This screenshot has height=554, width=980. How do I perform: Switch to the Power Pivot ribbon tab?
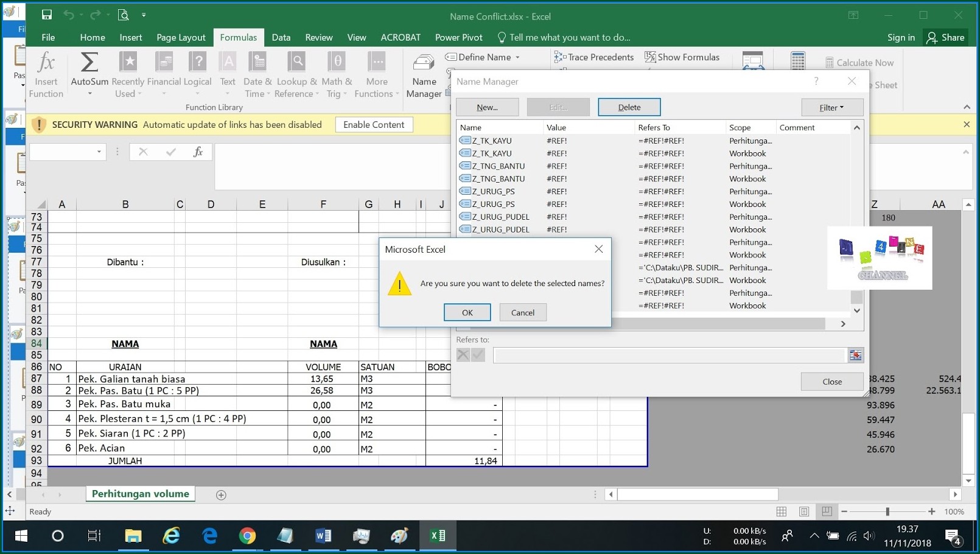pos(459,37)
